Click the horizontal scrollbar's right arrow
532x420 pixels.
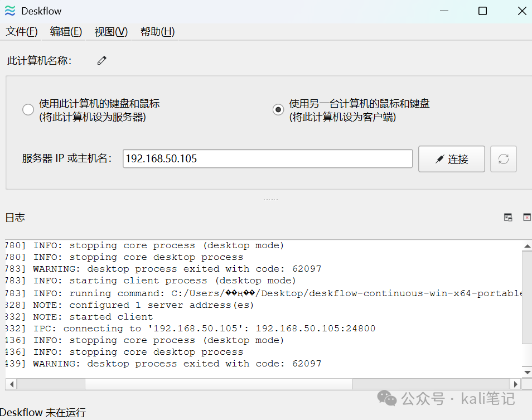pyautogui.click(x=516, y=384)
